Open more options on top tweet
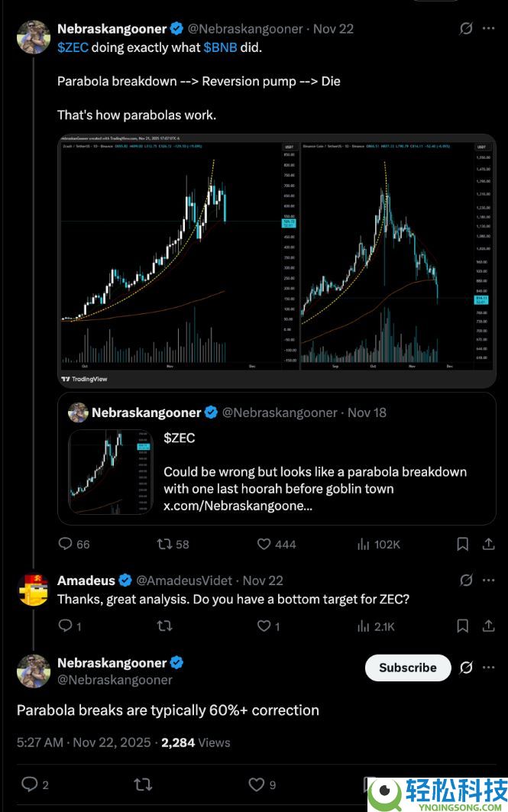 click(488, 29)
